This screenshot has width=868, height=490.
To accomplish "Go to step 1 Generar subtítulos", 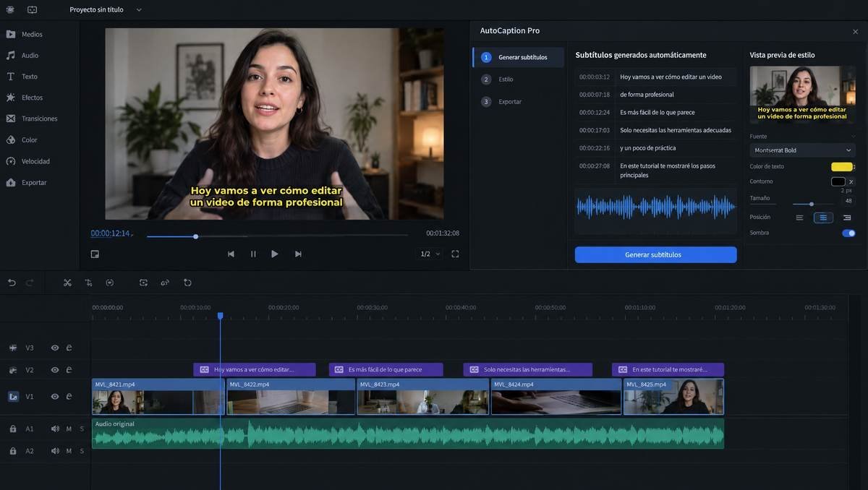I will tap(519, 57).
